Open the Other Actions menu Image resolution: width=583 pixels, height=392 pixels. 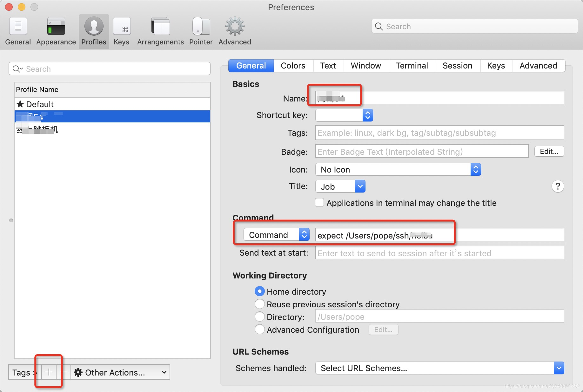(x=120, y=372)
